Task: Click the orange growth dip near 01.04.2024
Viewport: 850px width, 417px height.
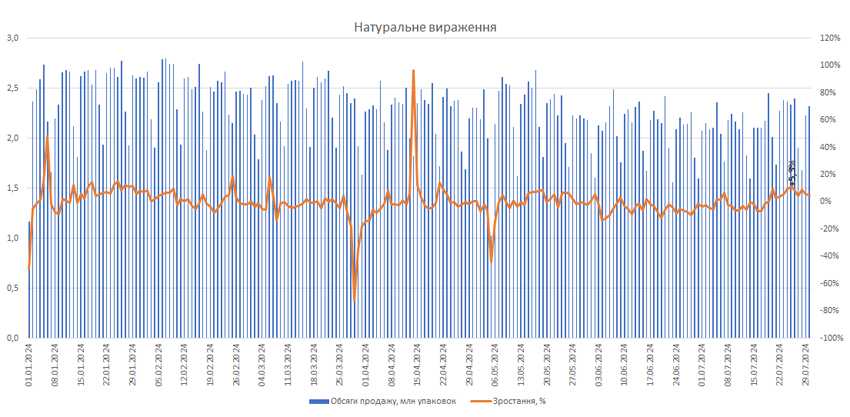Action: click(x=354, y=299)
